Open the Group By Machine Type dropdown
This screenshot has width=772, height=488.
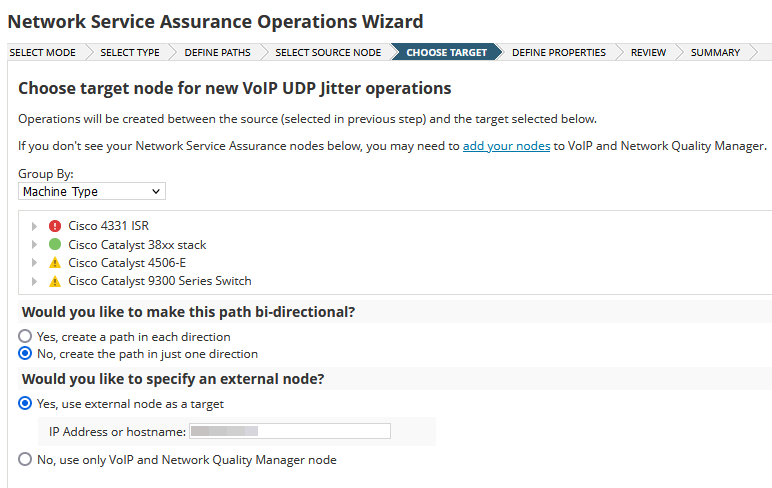[92, 191]
